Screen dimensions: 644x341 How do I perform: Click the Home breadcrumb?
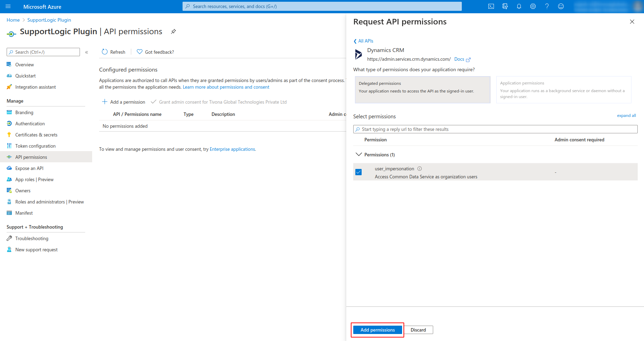pos(13,20)
